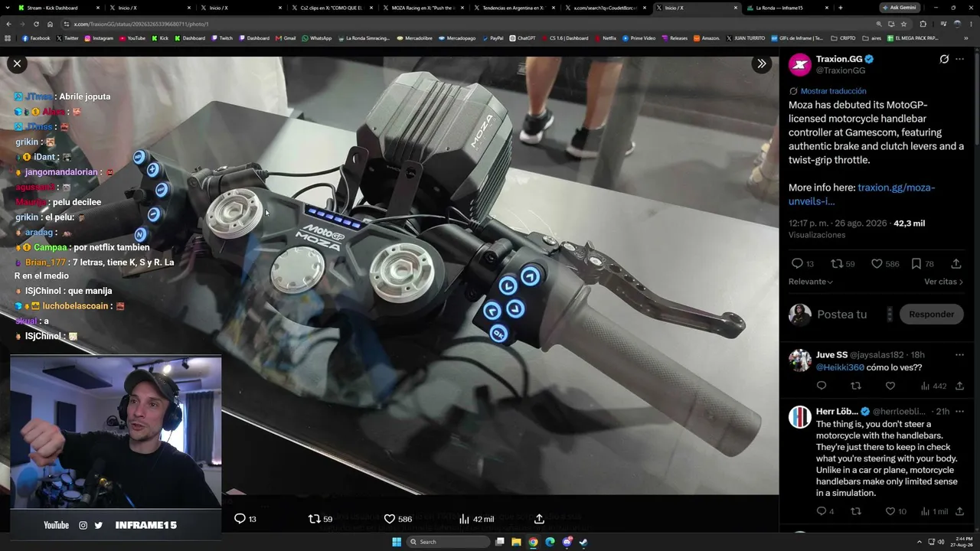This screenshot has height=551, width=980.
Task: Reply to the Juve SS comment
Action: [822, 386]
